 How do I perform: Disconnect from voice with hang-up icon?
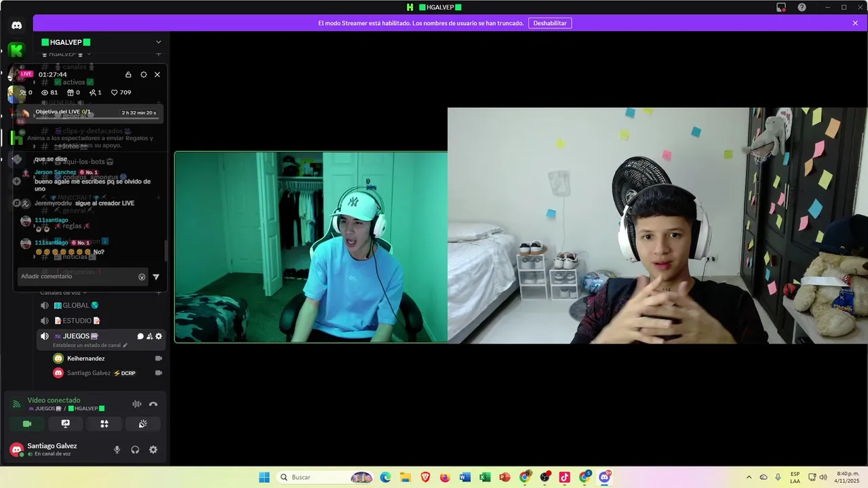(x=153, y=404)
